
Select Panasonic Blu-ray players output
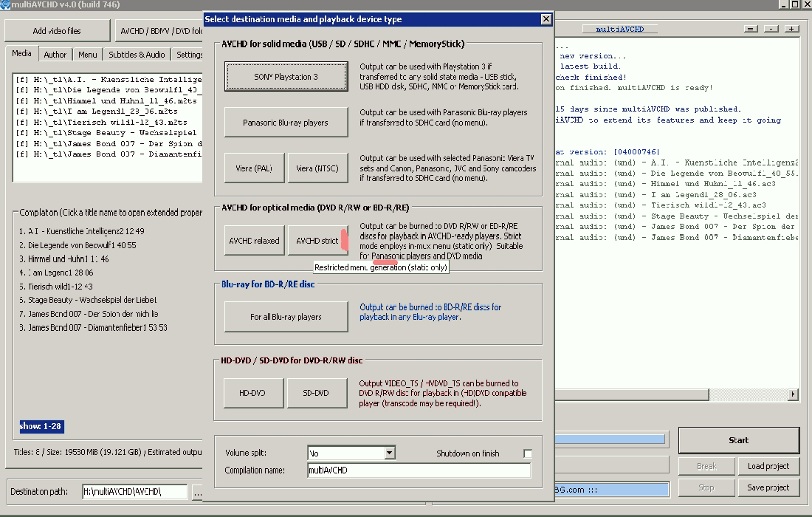pos(286,123)
